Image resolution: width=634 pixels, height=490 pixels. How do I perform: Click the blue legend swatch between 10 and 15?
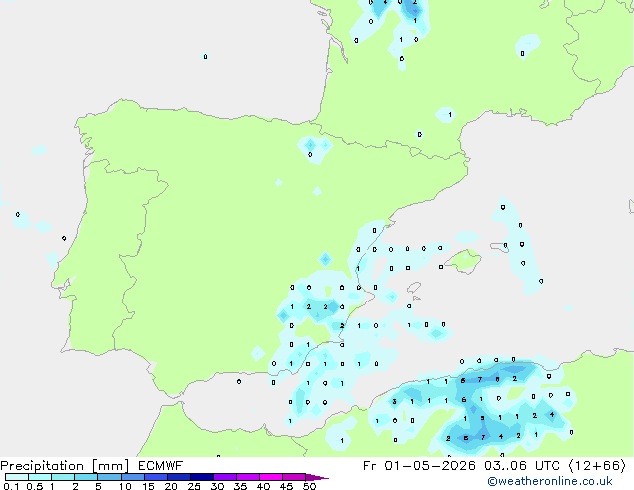click(x=133, y=477)
